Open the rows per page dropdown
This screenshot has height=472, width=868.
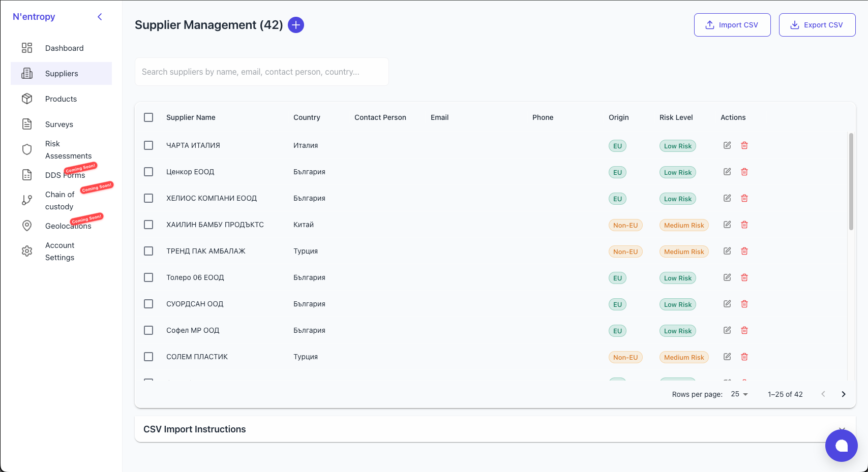tap(739, 394)
